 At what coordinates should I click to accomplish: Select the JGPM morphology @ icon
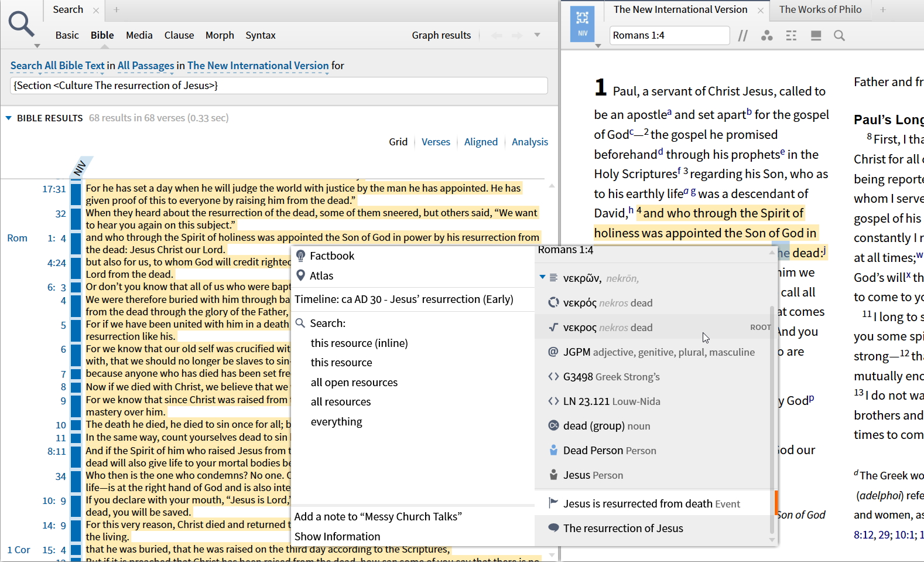(x=553, y=352)
